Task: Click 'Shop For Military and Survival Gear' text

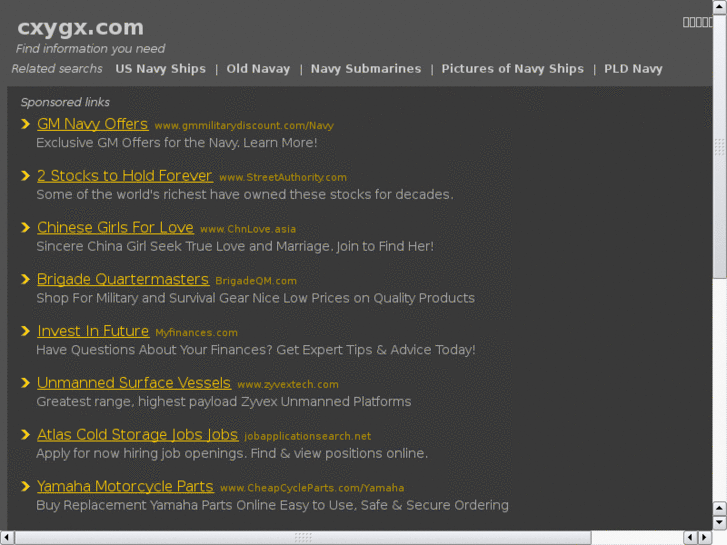Action: (255, 298)
